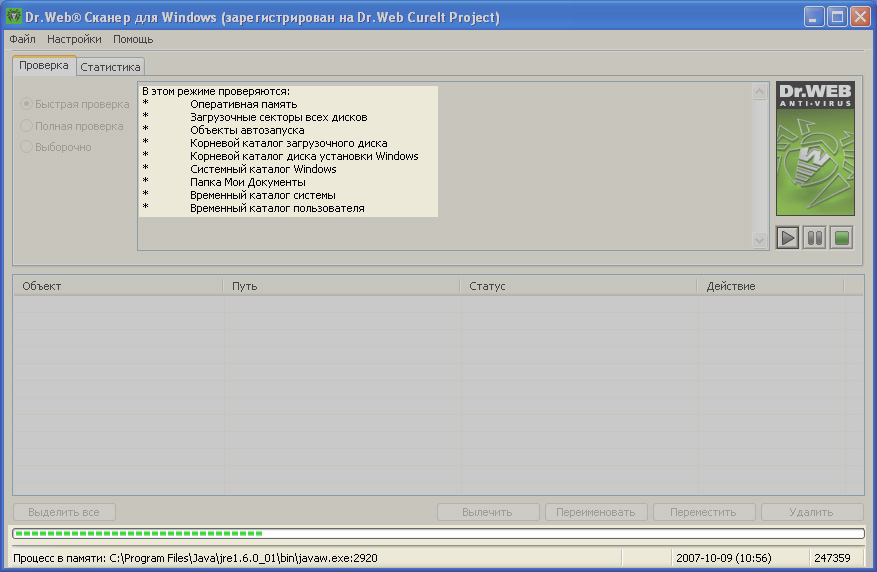Image resolution: width=877 pixels, height=572 pixels.
Task: Click the В этом режиме проверяются heading
Action: pos(216,91)
